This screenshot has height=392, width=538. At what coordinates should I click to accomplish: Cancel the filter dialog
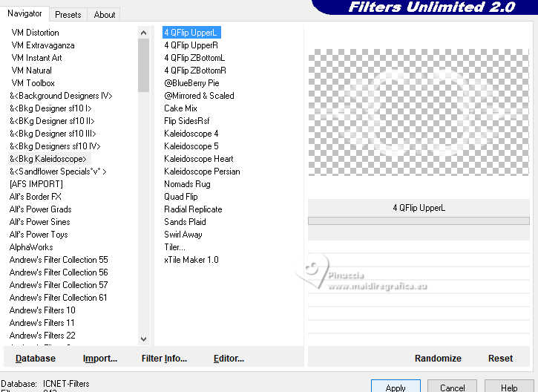tap(452, 387)
